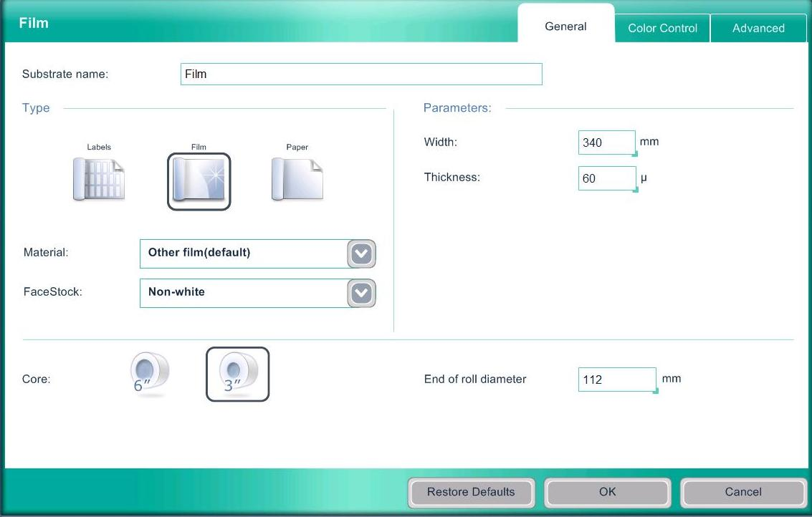
Task: Click the Substrate name input field
Action: tap(361, 74)
